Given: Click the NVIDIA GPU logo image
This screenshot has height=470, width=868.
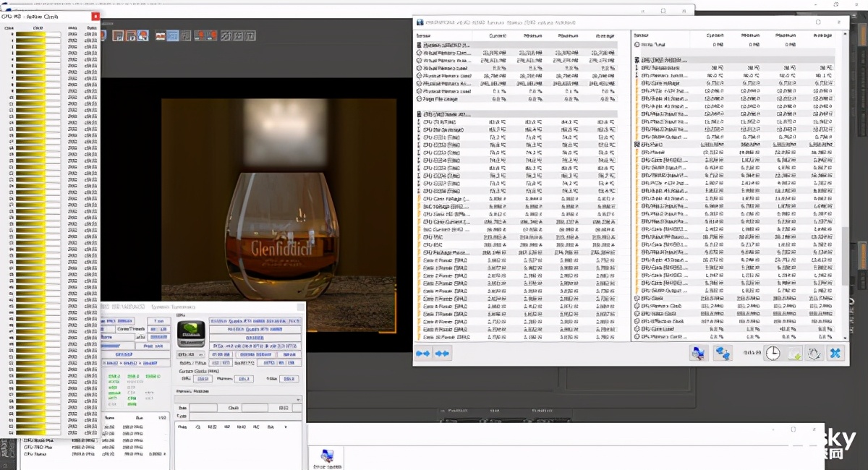Looking at the screenshot, I should [x=192, y=334].
